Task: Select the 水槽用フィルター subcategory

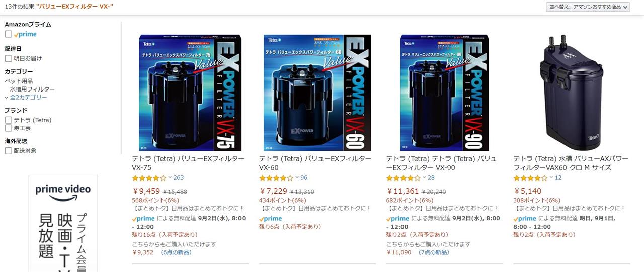Action: (x=32, y=89)
